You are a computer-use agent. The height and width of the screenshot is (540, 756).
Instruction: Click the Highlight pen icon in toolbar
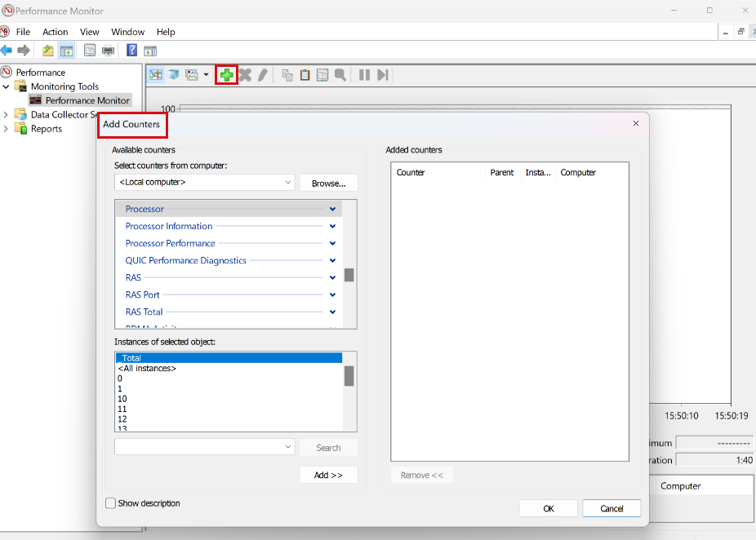[262, 75]
